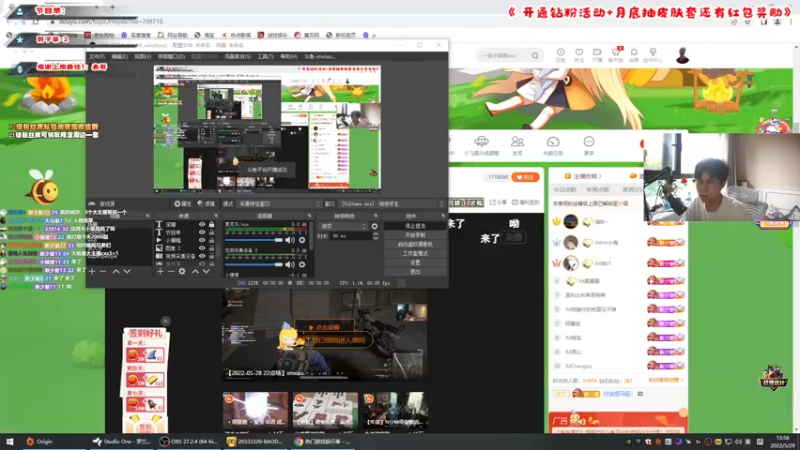Move source down with the down arrow
Viewport: 800px width, 450px height.
[x=206, y=271]
